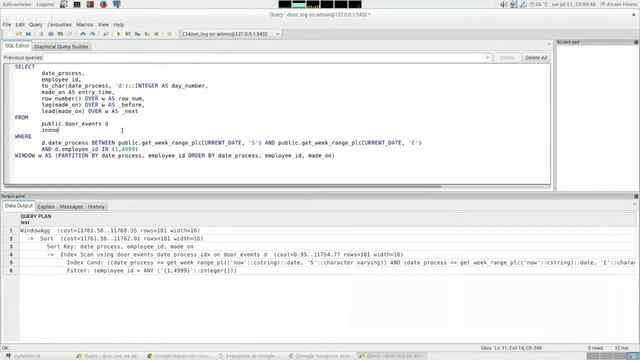Click the WINDOW w AS line in editor

pos(175,156)
